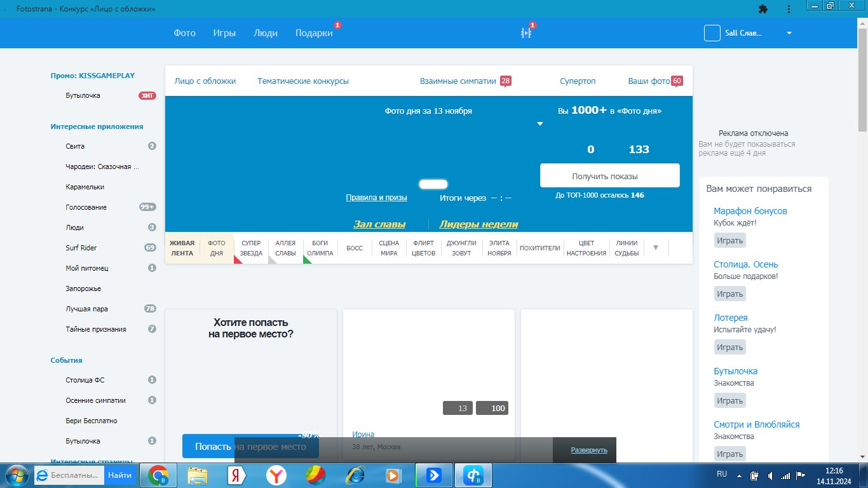Click the taskbar search input field

(69, 475)
